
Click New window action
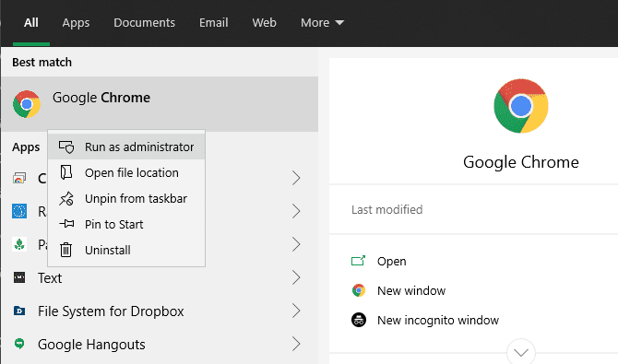click(x=411, y=290)
